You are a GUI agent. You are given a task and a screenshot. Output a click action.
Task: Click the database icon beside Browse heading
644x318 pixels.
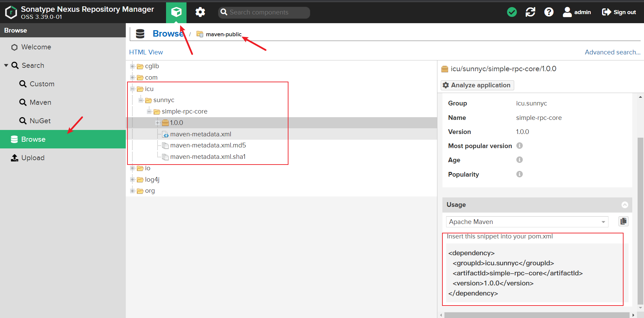140,34
